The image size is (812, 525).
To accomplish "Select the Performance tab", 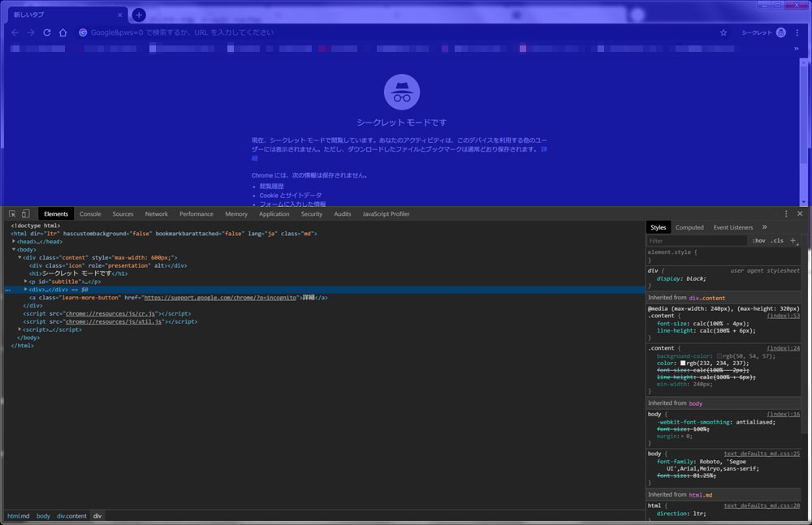I will tap(197, 214).
